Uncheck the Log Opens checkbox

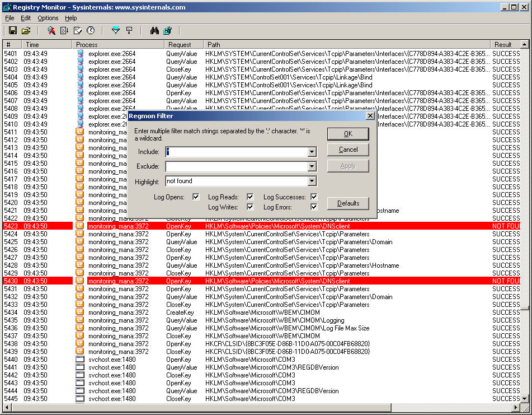point(196,197)
